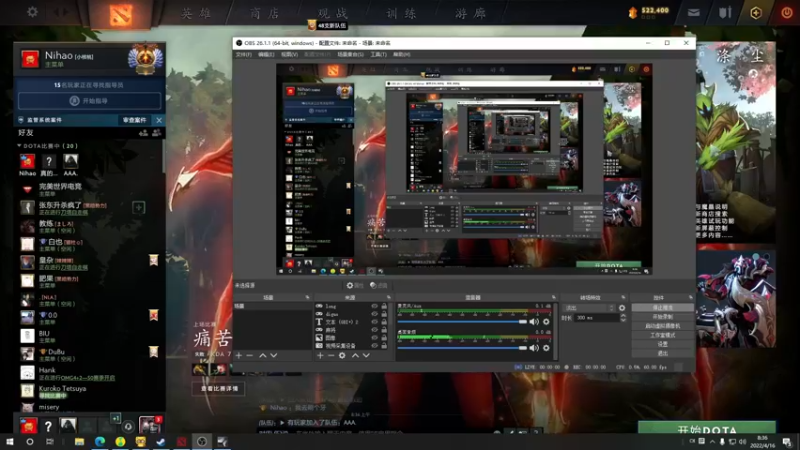Click the 时长 duration input field
Screen dimensions: 800x450
[x=597, y=318]
